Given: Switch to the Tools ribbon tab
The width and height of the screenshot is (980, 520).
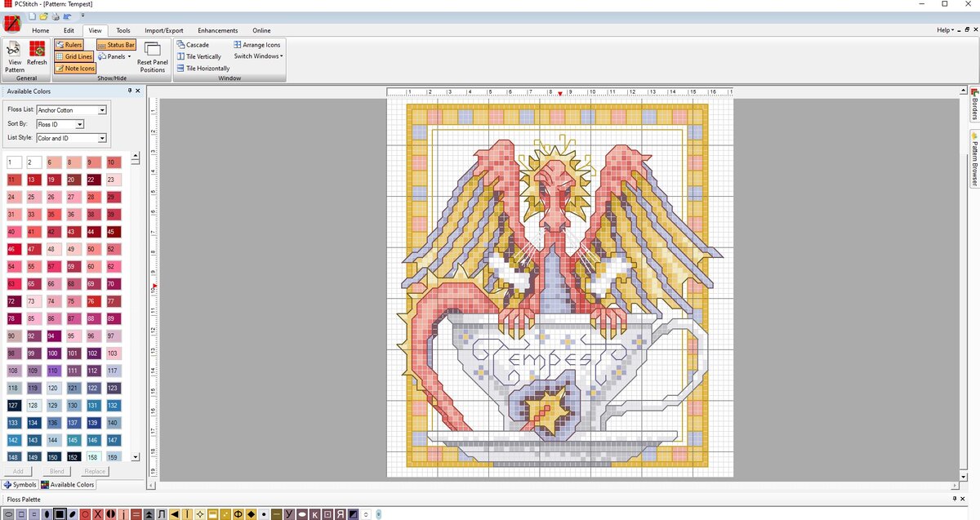Looking at the screenshot, I should (123, 30).
